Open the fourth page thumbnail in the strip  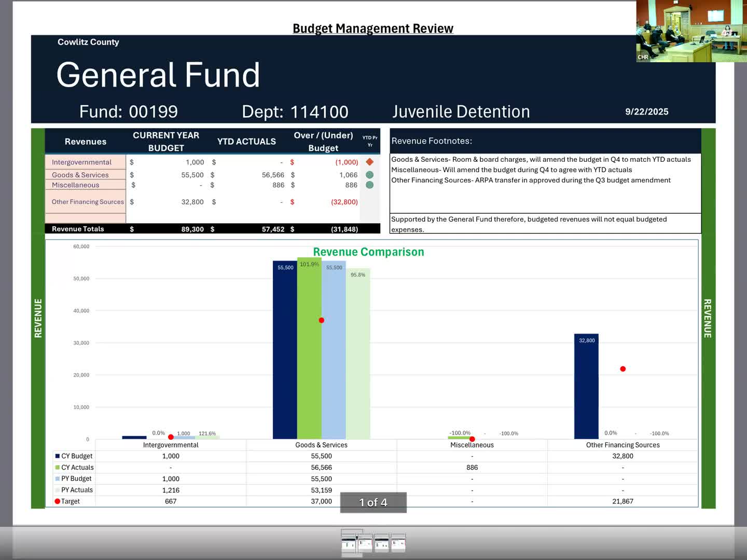tap(398, 542)
